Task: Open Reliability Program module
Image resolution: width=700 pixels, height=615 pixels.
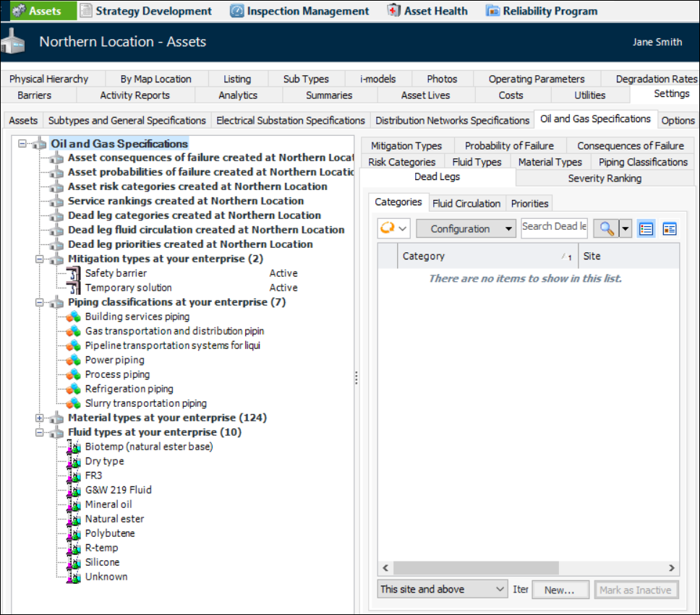Action: click(542, 11)
